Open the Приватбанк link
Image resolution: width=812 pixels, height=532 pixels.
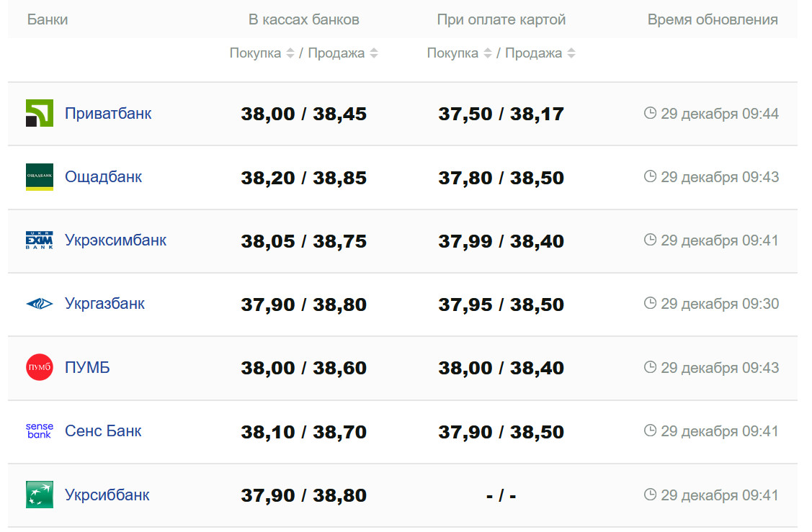pos(108,114)
